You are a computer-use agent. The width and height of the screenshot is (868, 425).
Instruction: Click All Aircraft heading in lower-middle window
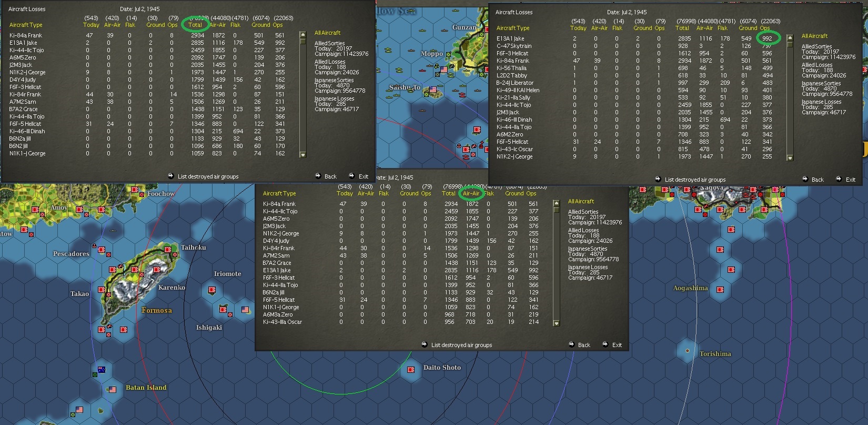(581, 201)
